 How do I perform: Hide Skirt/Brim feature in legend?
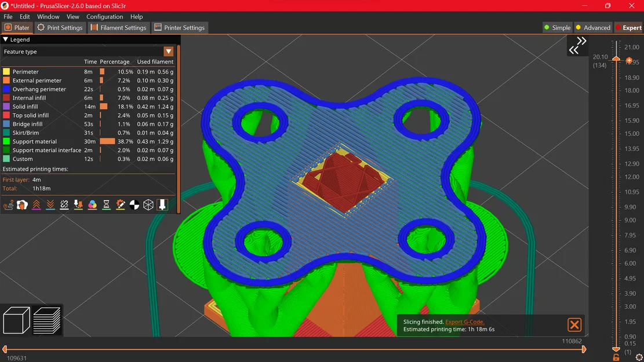coord(88,133)
